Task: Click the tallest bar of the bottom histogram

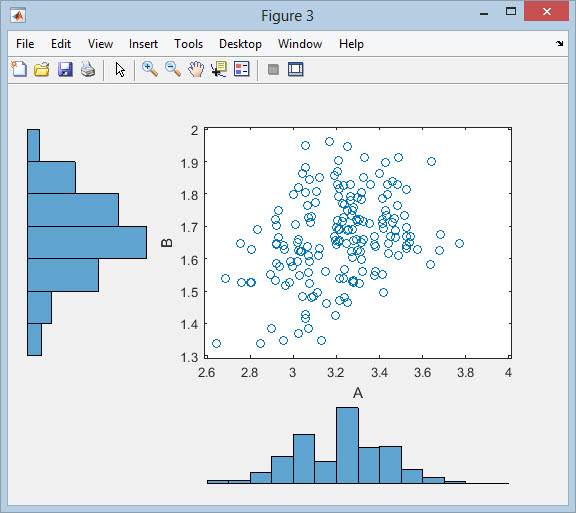Action: pyautogui.click(x=348, y=445)
